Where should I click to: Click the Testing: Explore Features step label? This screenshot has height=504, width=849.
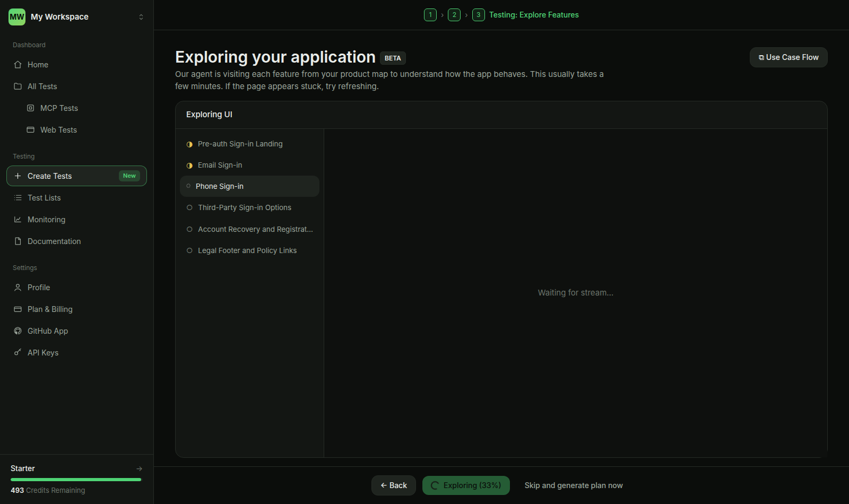[534, 15]
